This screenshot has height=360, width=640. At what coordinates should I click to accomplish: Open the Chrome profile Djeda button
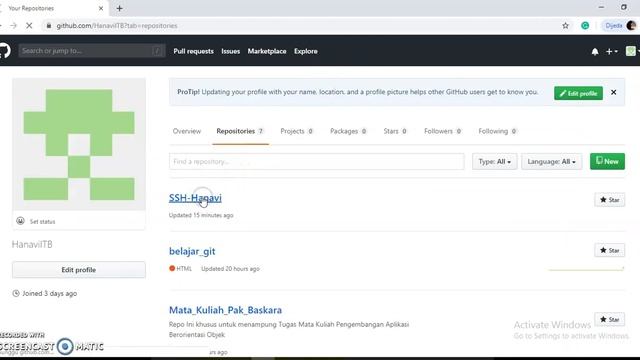620,26
